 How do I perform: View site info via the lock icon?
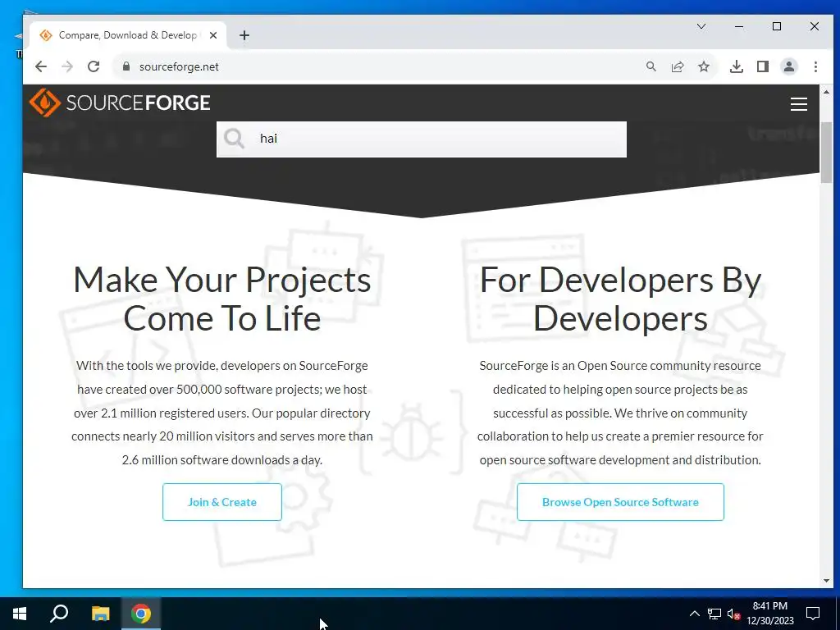(126, 66)
